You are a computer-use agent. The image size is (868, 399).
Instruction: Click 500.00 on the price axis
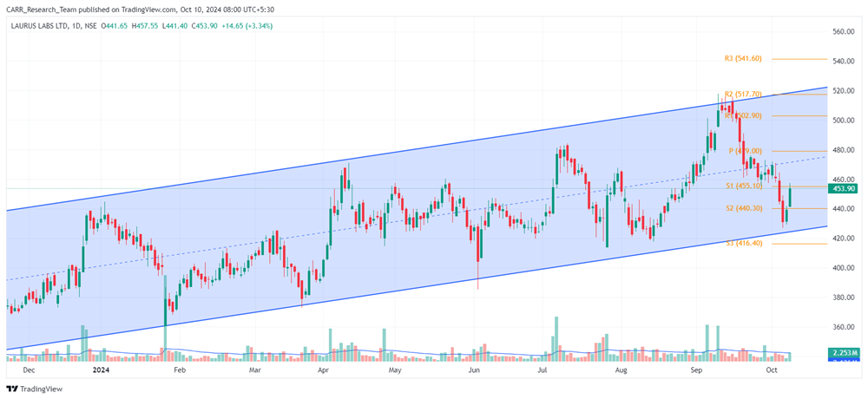pyautogui.click(x=845, y=121)
